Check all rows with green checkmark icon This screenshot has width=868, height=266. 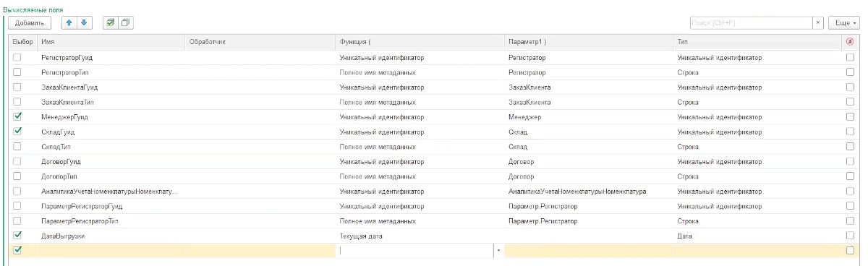click(111, 23)
